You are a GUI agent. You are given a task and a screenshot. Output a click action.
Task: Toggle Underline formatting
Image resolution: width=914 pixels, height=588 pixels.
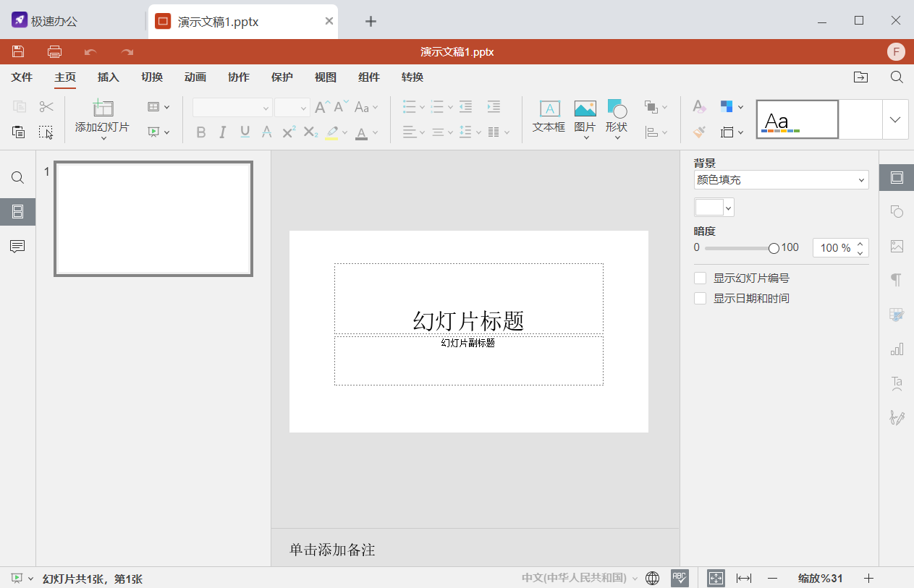245,132
